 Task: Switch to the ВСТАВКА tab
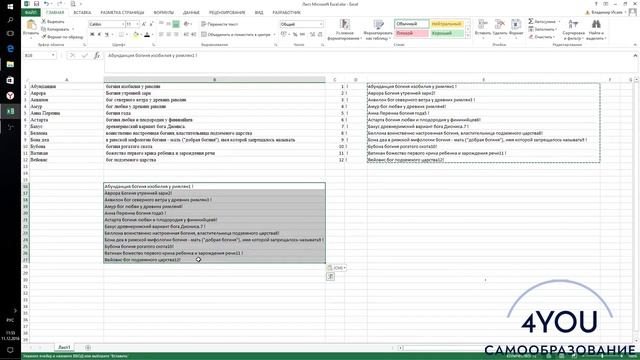82,13
